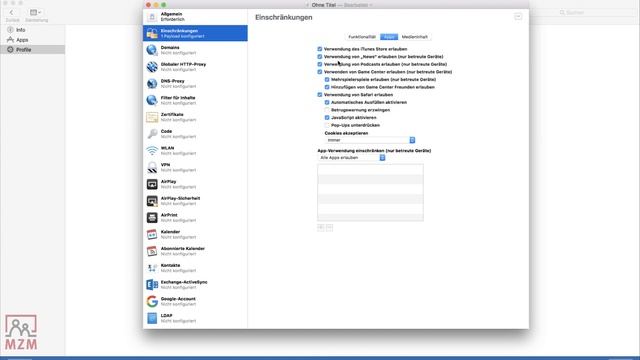Uncheck Verwendung von Safari erlauben
640x360 pixels.
click(x=320, y=95)
